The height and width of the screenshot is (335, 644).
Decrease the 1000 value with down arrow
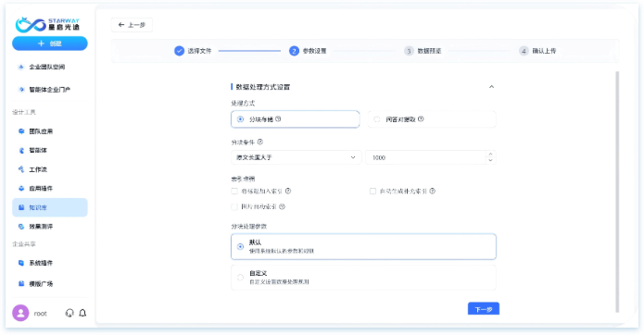point(490,160)
